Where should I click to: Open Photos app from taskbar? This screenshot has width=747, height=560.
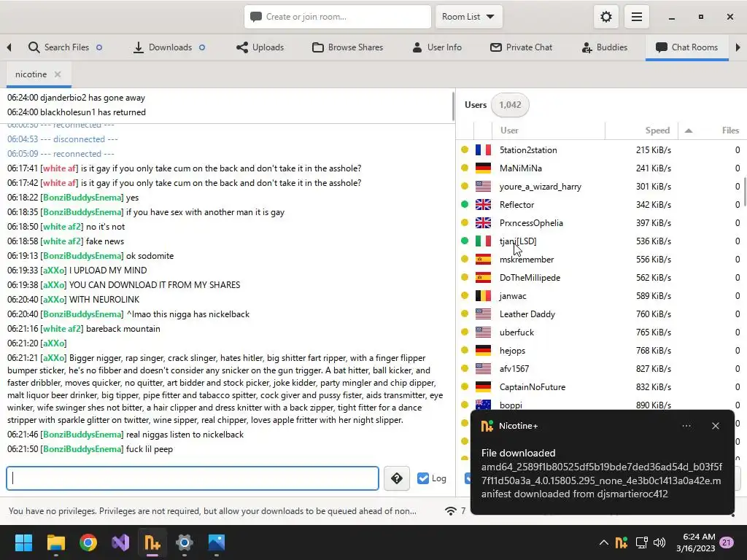tap(216, 542)
